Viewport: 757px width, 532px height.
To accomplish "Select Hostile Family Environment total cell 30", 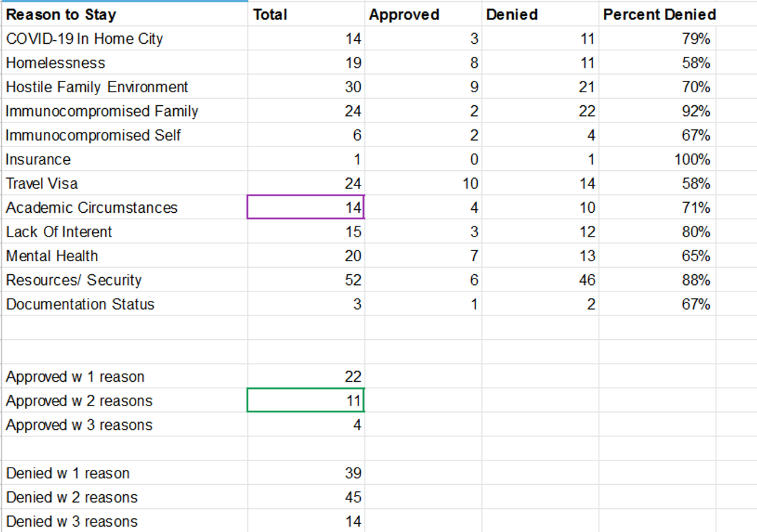I will 306,87.
